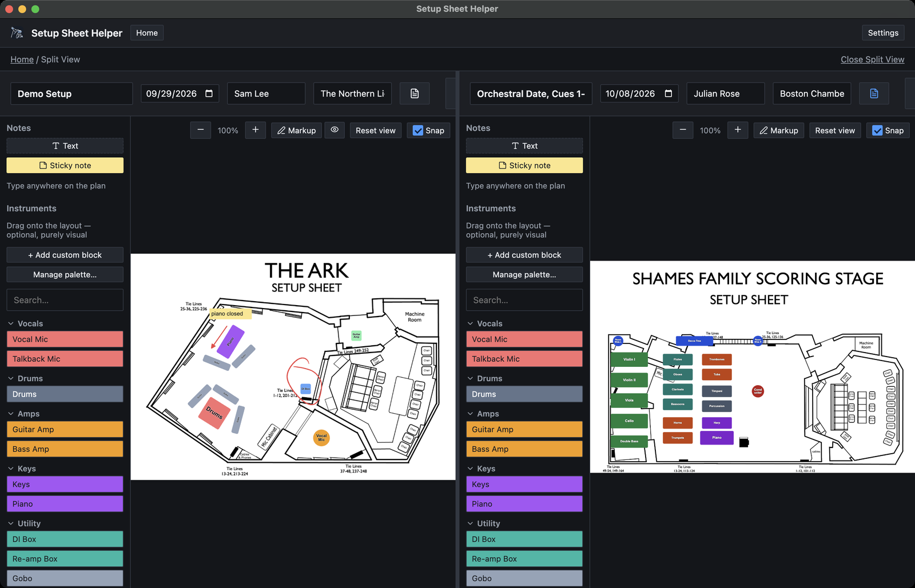The width and height of the screenshot is (915, 588).
Task: Open Settings
Action: pyautogui.click(x=883, y=33)
